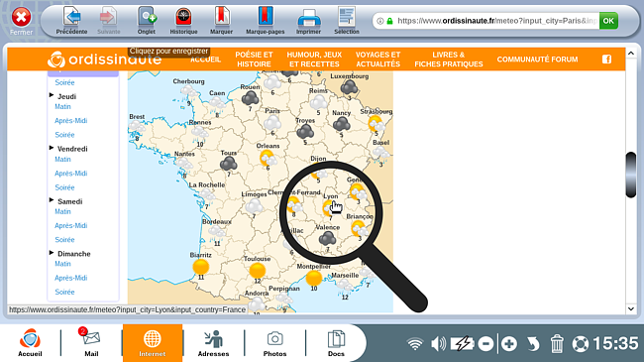Open a new tab with Onglet icon

[147, 17]
